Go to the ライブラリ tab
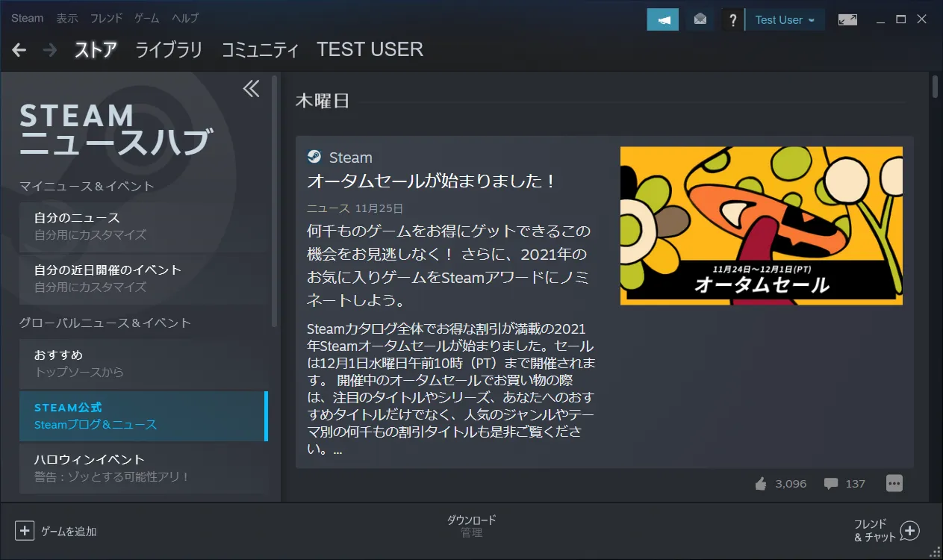943x560 pixels. [x=169, y=50]
